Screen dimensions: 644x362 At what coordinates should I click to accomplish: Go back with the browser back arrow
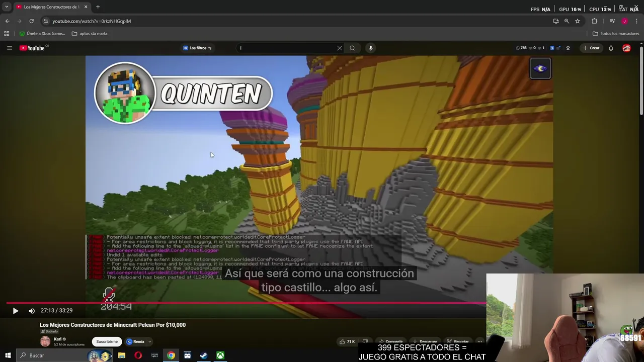[x=7, y=21]
